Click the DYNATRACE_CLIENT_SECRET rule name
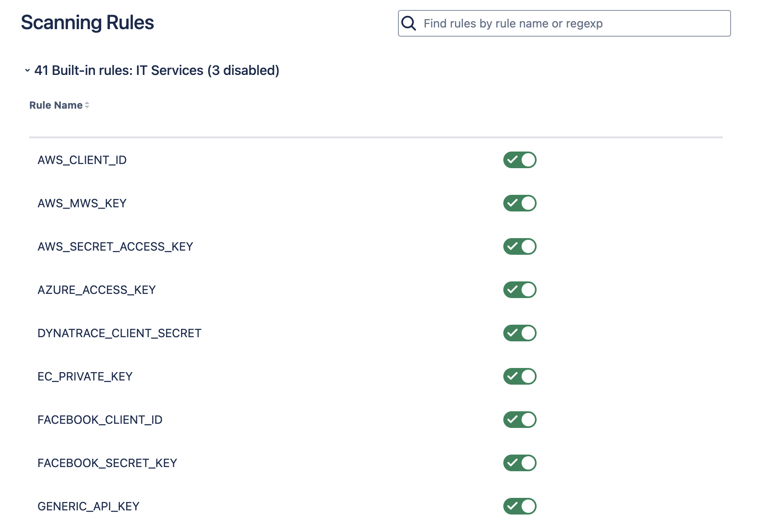Screen dimensions: 761x532 [x=119, y=333]
